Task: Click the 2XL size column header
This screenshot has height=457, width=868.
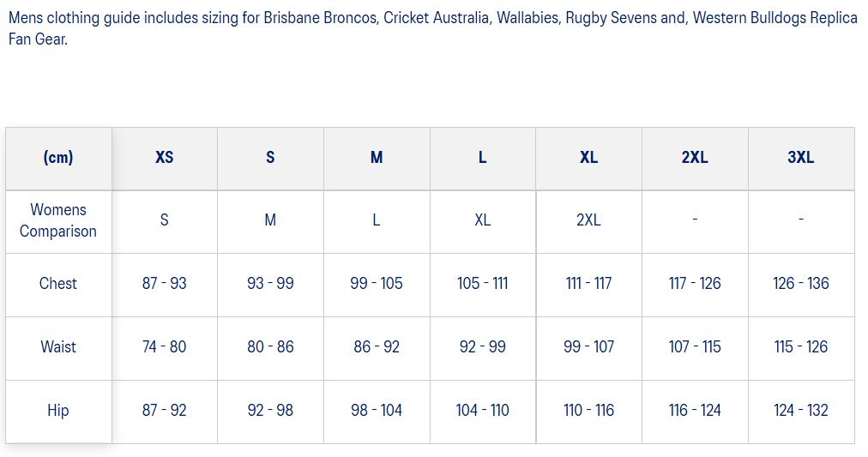Action: [695, 158]
